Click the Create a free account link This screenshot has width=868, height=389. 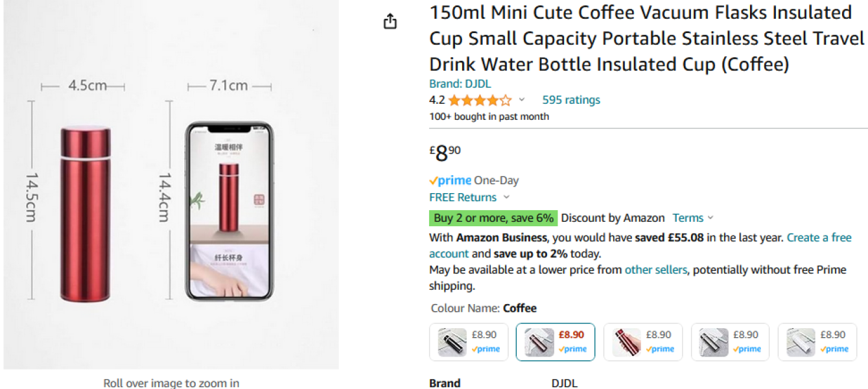tap(819, 237)
